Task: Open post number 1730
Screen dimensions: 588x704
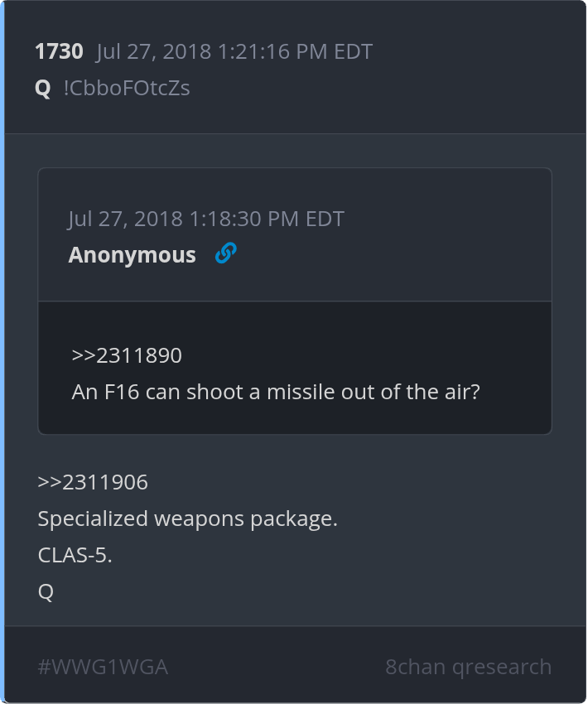Action: click(x=59, y=51)
